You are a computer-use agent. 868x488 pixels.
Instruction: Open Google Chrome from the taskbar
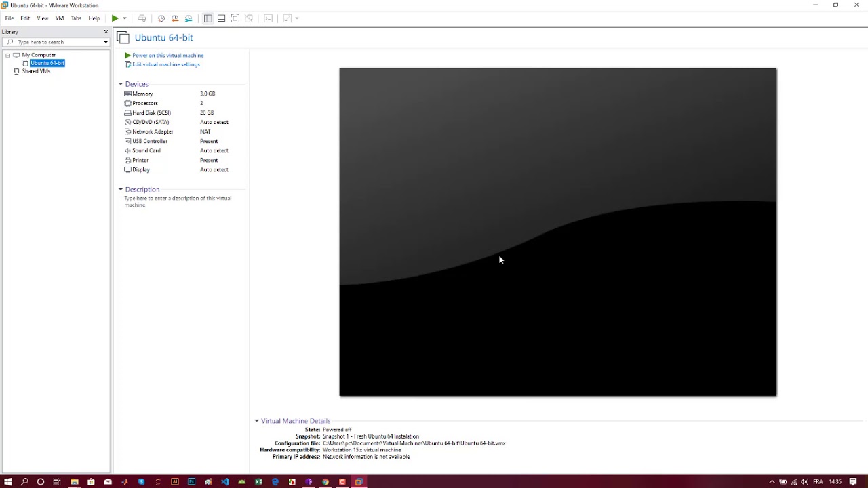click(x=325, y=482)
